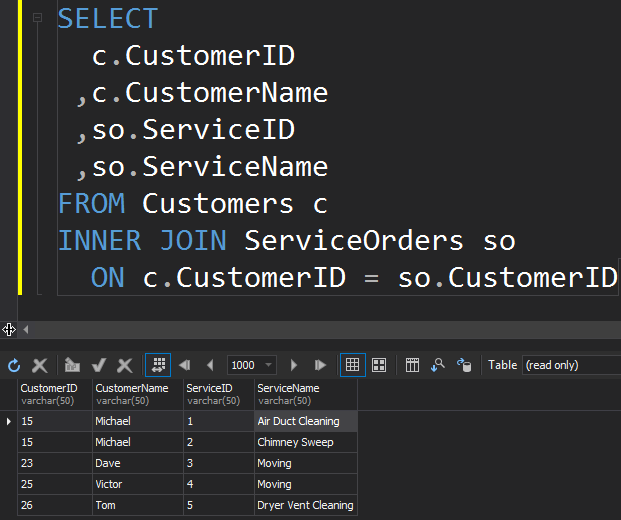621x520 pixels.
Task: Click the discard changes X icon
Action: (x=125, y=365)
